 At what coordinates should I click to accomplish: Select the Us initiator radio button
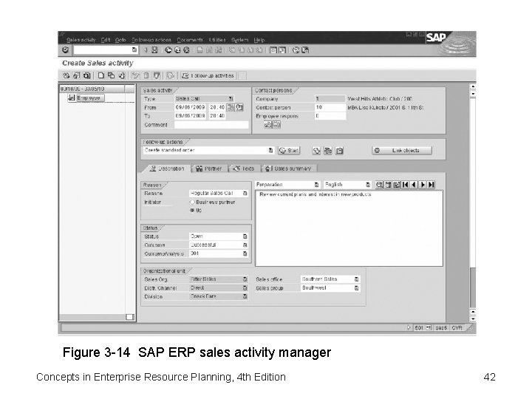tap(192, 211)
